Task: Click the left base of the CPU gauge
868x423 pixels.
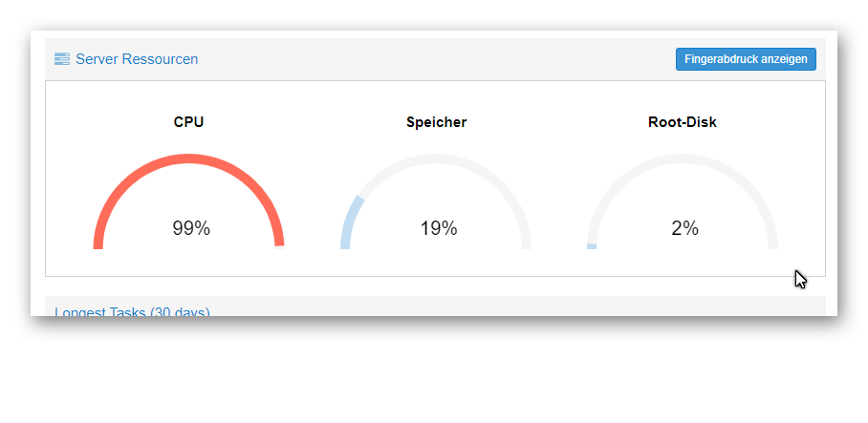Action: (x=98, y=243)
